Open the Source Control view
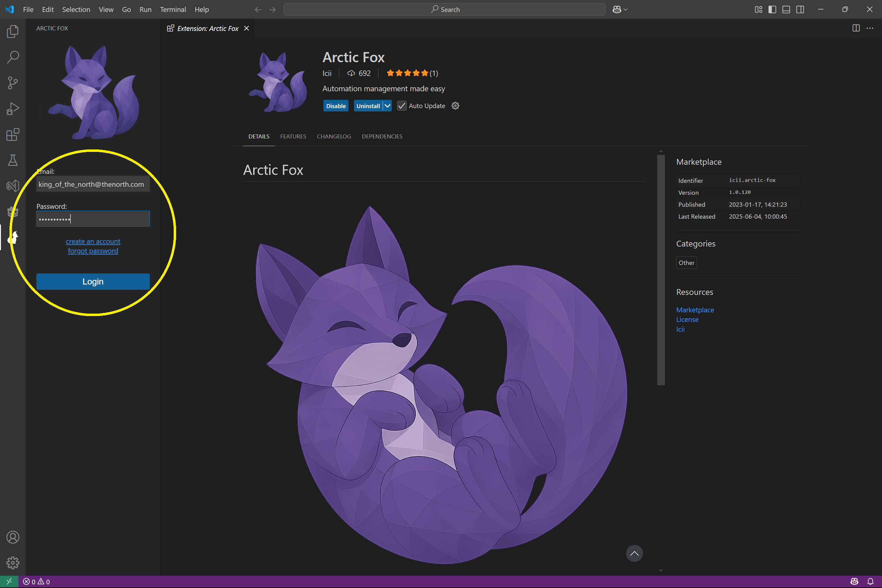Viewport: 882px width, 588px height. tap(13, 83)
